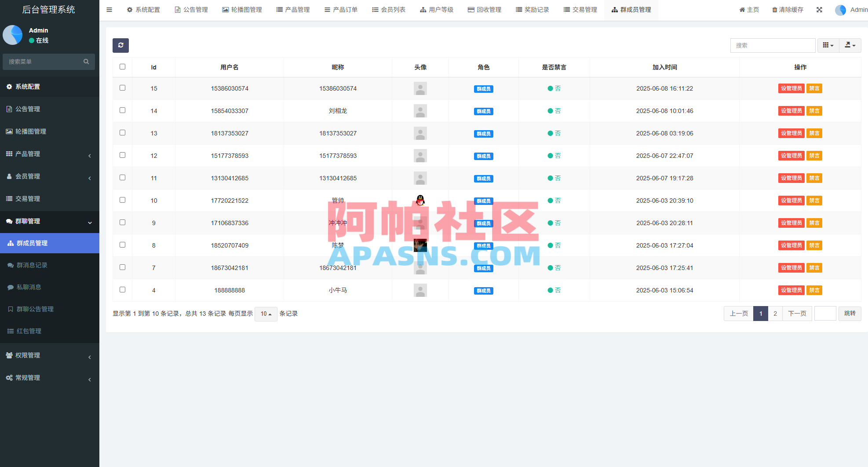Click the refresh table icon
This screenshot has height=467, width=868.
pos(120,45)
